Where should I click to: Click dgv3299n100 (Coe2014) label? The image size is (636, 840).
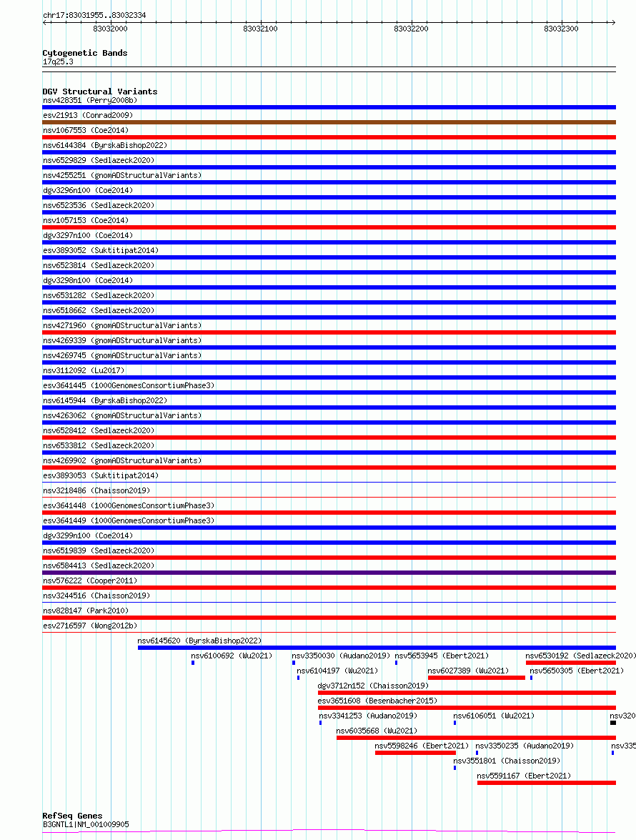coord(88,535)
